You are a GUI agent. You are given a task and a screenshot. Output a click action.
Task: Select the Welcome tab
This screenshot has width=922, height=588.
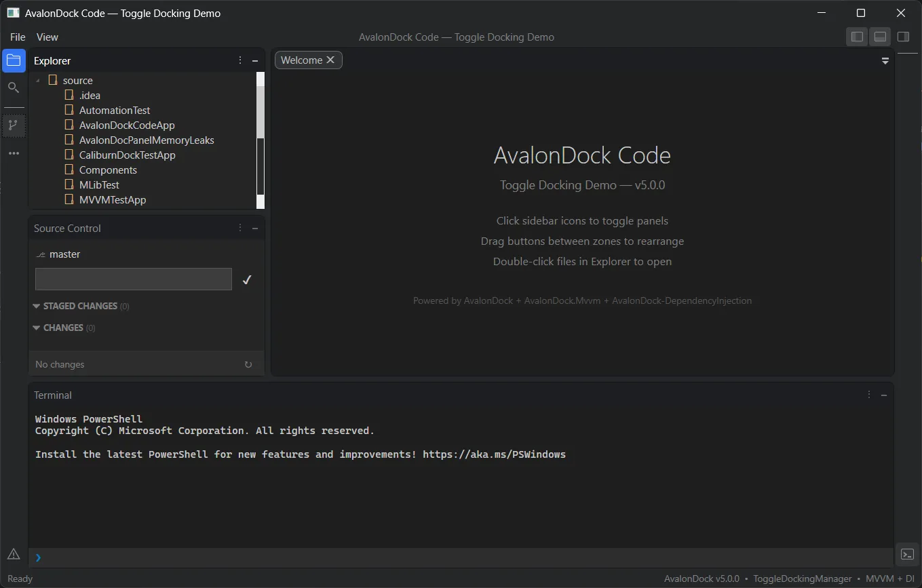click(x=309, y=60)
